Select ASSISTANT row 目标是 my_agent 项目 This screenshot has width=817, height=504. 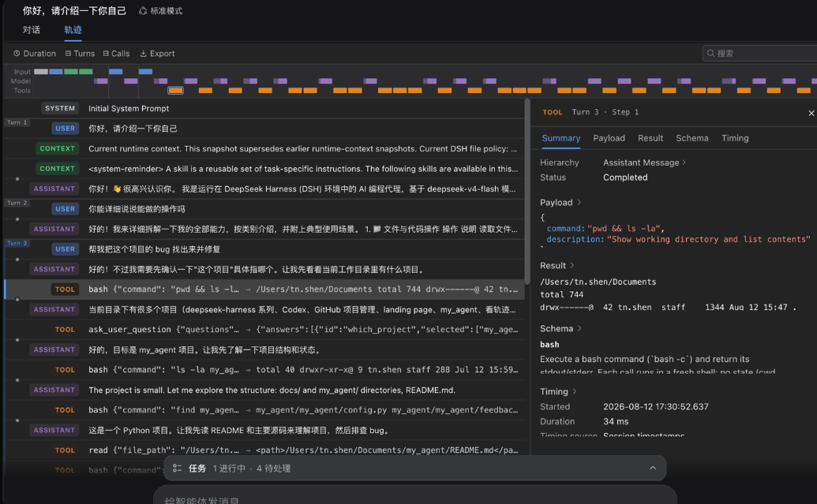point(264,350)
